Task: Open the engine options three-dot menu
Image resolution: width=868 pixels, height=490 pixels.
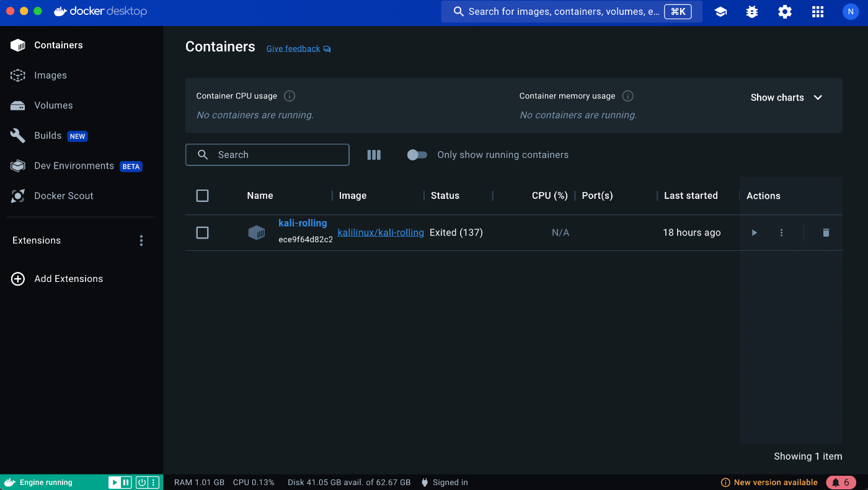Action: (153, 483)
